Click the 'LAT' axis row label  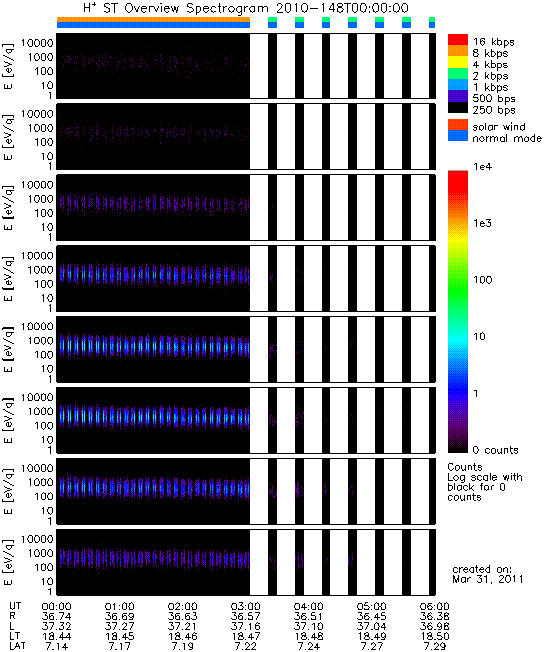[x=17, y=646]
